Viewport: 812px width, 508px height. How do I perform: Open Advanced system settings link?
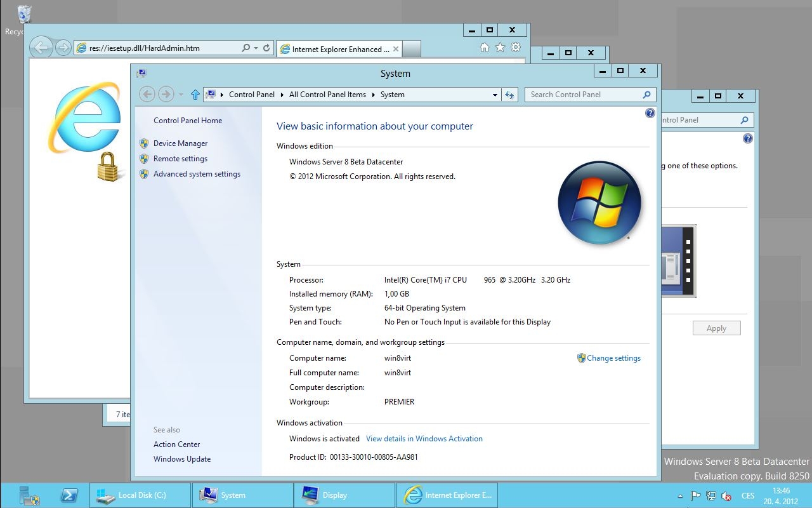point(197,174)
